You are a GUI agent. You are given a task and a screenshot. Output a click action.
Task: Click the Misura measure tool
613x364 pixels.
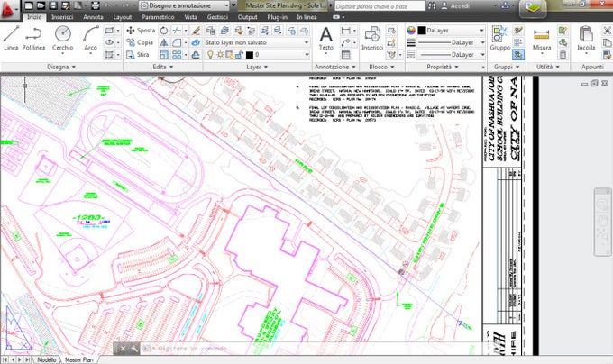click(542, 39)
